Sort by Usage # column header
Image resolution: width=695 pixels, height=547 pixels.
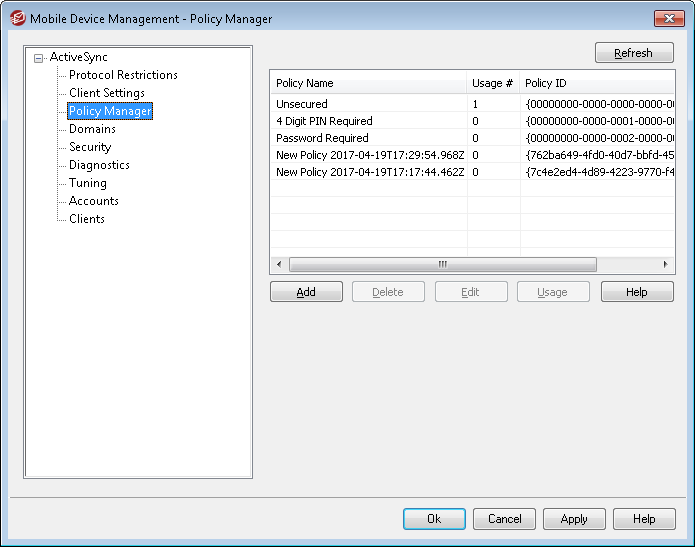[x=493, y=83]
